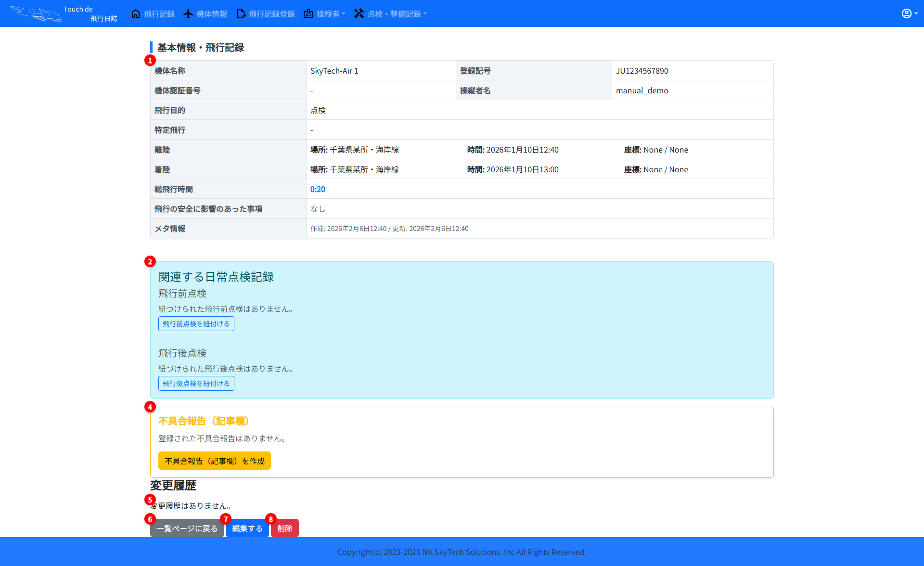924x566 pixels.
Task: Create a report via 不具合報告（記事欄）を作成
Action: 214,461
